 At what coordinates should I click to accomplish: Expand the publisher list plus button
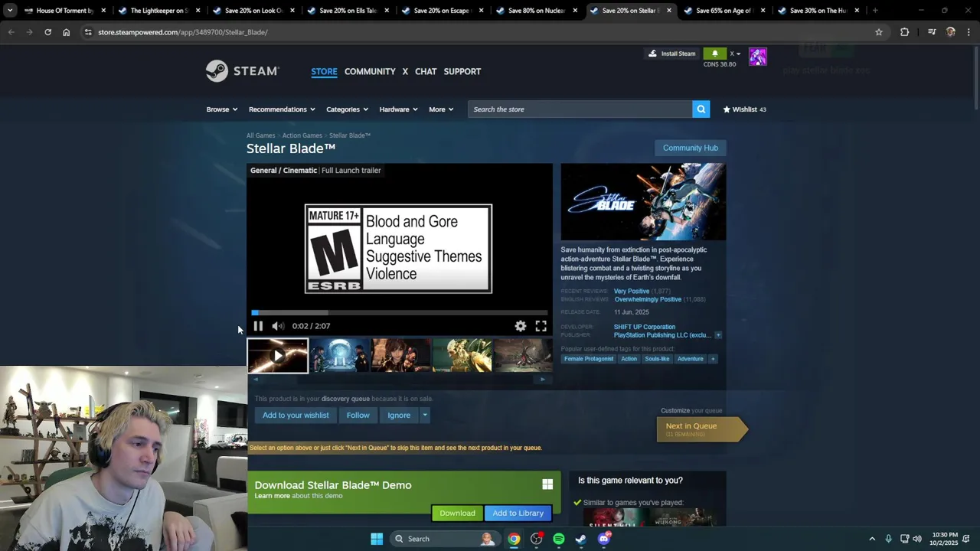(718, 335)
